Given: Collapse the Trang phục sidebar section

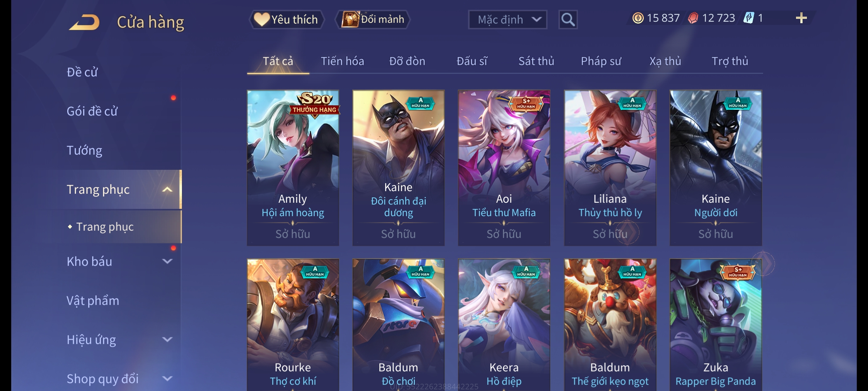Looking at the screenshot, I should pyautogui.click(x=167, y=189).
